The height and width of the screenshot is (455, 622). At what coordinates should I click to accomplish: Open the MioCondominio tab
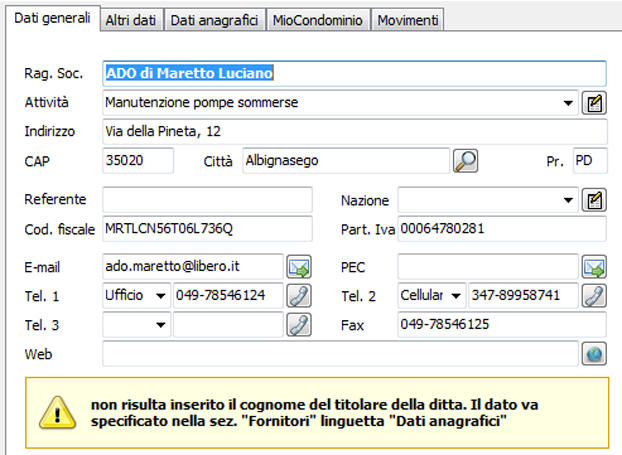(318, 20)
